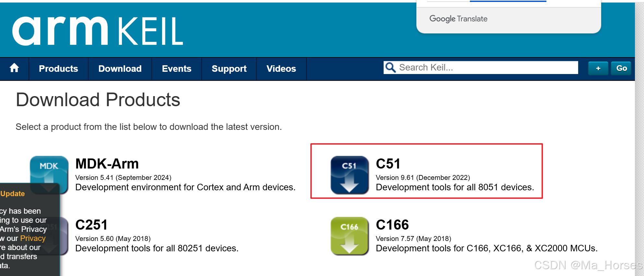Click 'Version 5.60 (May 2018)' text
Screen dimensions: 644x276
(x=113, y=239)
